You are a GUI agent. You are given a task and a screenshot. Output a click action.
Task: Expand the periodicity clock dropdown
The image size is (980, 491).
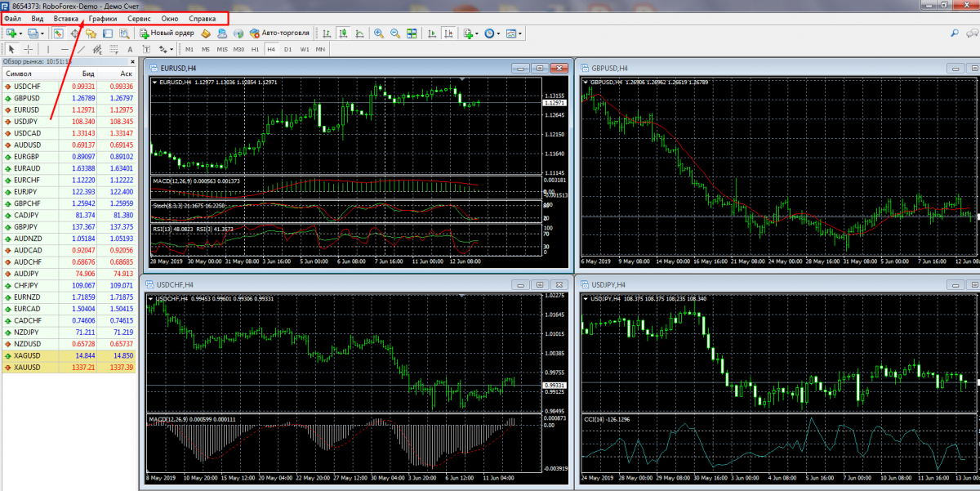click(x=499, y=33)
